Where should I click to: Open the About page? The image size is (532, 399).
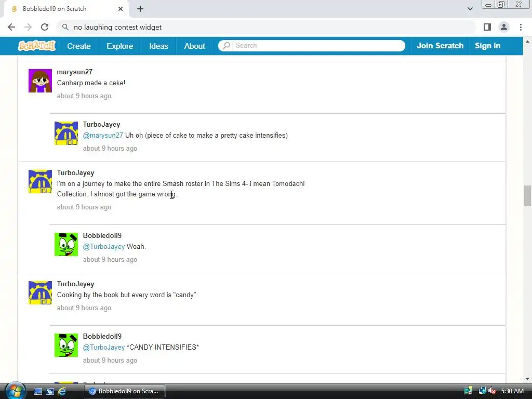coord(194,46)
